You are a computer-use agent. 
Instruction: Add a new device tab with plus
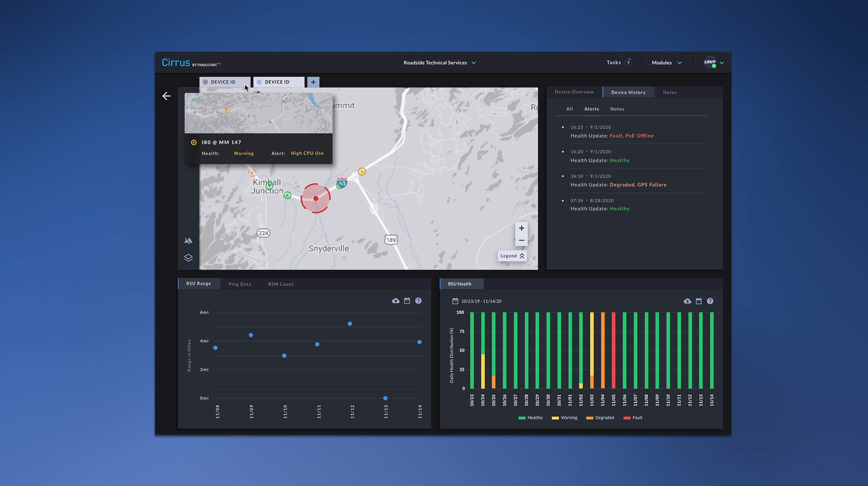click(x=313, y=82)
